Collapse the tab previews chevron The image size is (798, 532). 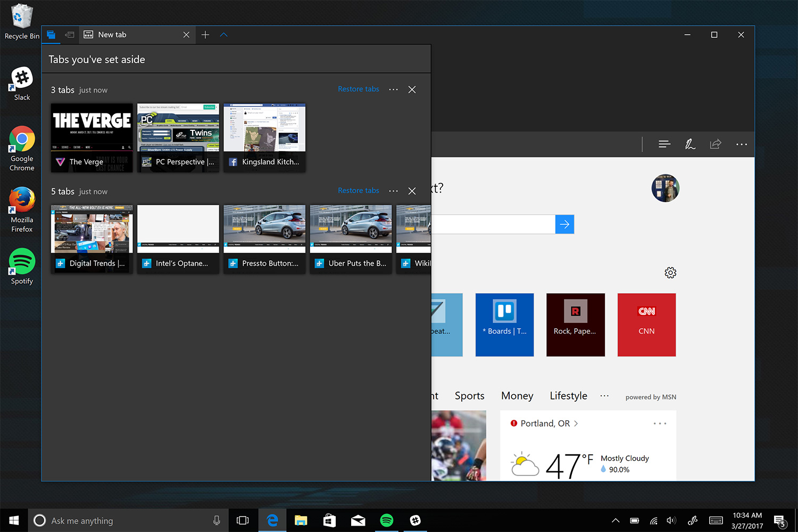click(224, 35)
